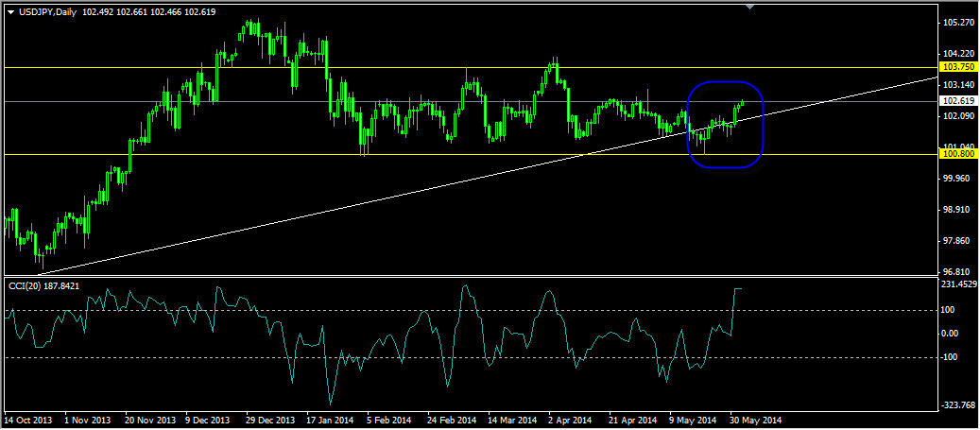Click the USDJPY,Daily chart title
The width and height of the screenshot is (980, 430).
pyautogui.click(x=47, y=11)
